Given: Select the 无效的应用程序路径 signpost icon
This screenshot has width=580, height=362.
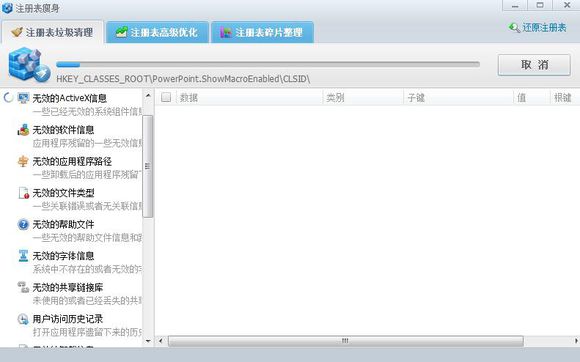Looking at the screenshot, I should [23, 161].
